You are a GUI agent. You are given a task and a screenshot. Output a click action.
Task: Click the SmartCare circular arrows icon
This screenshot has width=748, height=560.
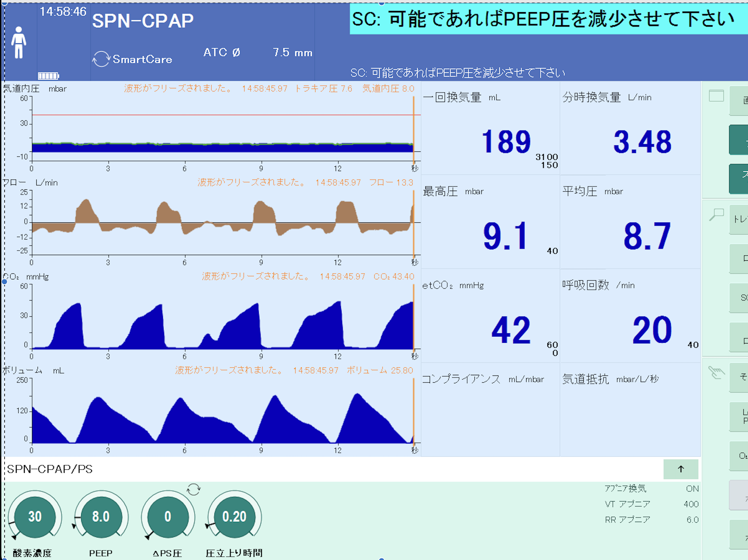101,59
